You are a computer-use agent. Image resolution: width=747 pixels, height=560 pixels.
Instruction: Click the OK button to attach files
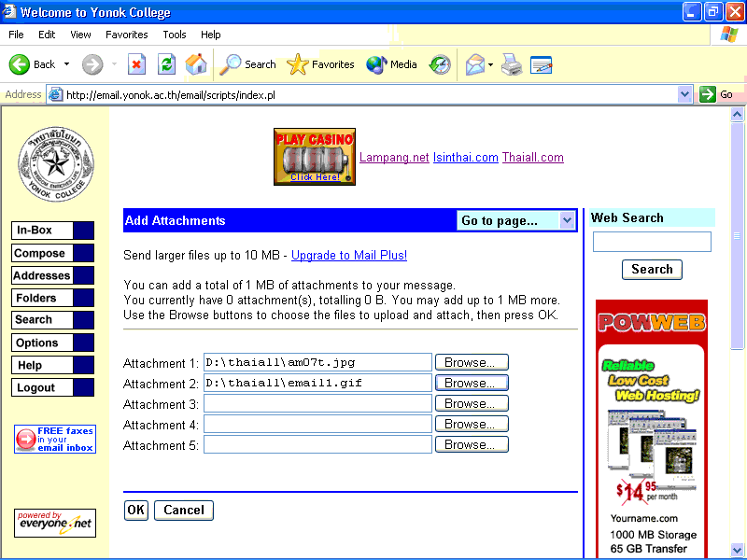click(136, 510)
